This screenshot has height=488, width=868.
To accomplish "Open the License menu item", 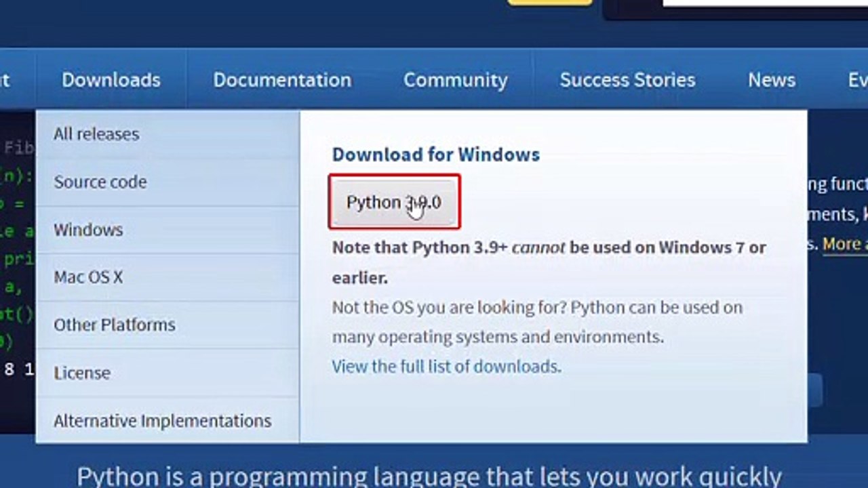I will (x=167, y=373).
